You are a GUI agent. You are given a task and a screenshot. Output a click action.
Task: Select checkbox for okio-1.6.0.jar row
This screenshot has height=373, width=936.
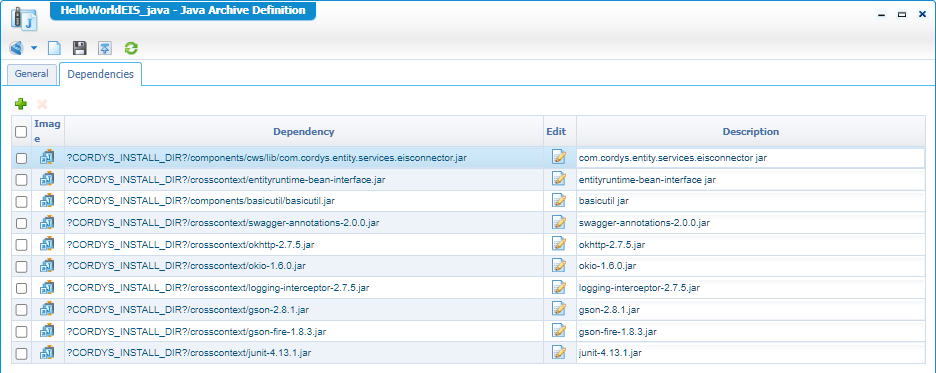click(21, 266)
